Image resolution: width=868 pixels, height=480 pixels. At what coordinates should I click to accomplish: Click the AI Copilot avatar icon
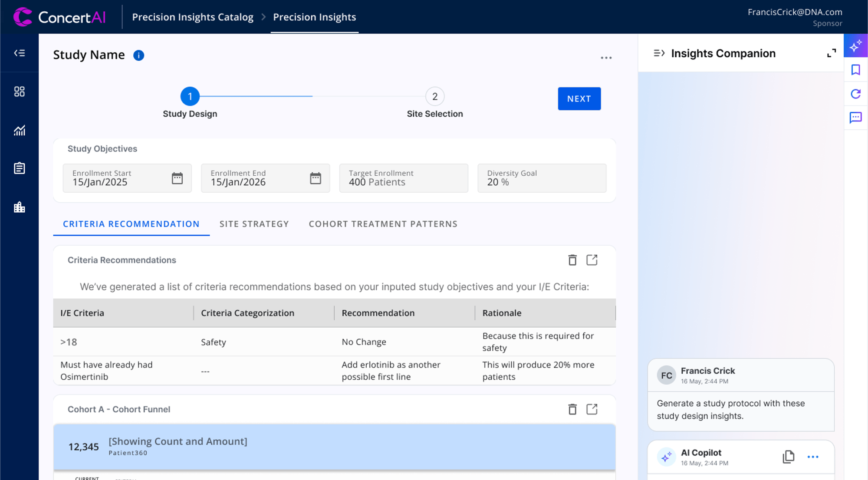[666, 457]
